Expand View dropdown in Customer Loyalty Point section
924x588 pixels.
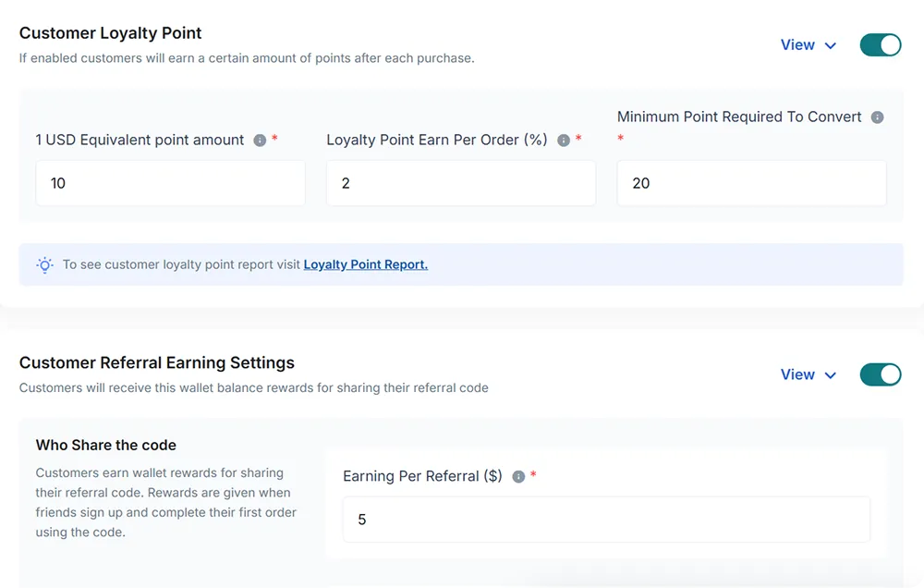(x=808, y=44)
